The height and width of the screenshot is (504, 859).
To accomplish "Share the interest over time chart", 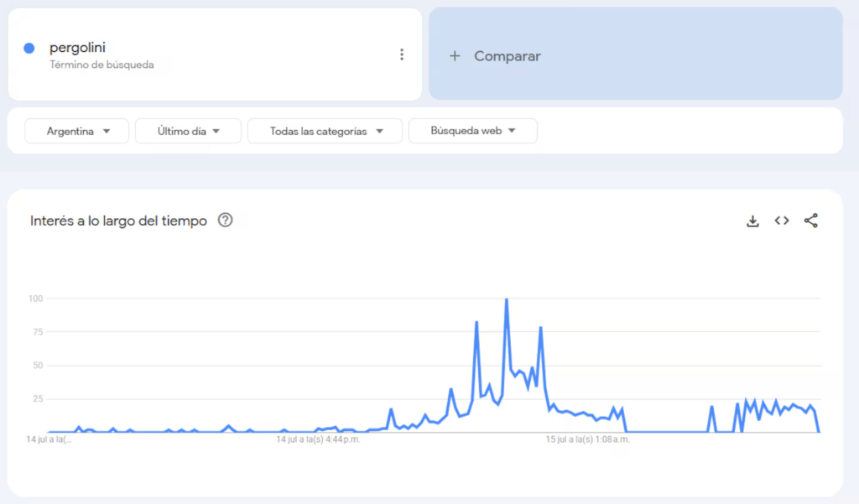I will point(810,221).
